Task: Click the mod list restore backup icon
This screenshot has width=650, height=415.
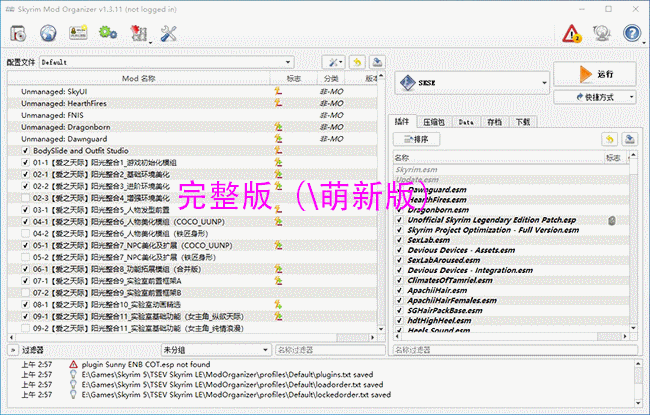Action: point(357,62)
